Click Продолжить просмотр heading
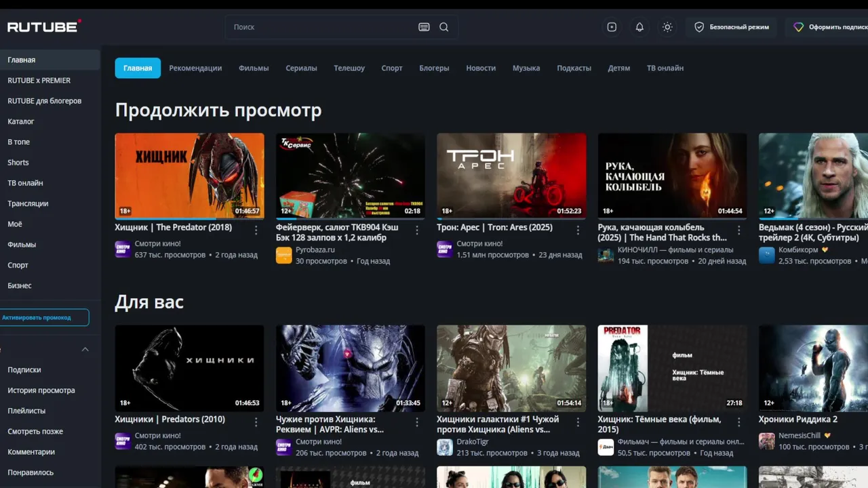 click(218, 110)
